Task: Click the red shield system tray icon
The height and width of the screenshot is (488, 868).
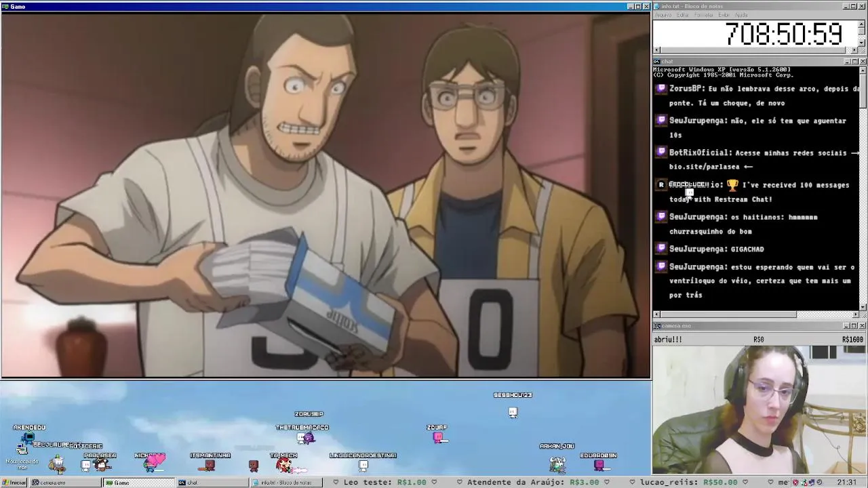Action: point(795,483)
